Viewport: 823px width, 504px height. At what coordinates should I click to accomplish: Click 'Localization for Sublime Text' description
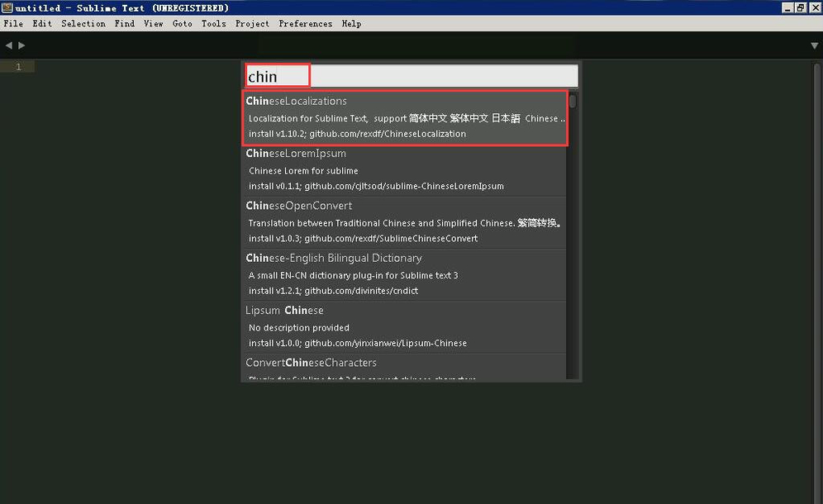point(407,118)
